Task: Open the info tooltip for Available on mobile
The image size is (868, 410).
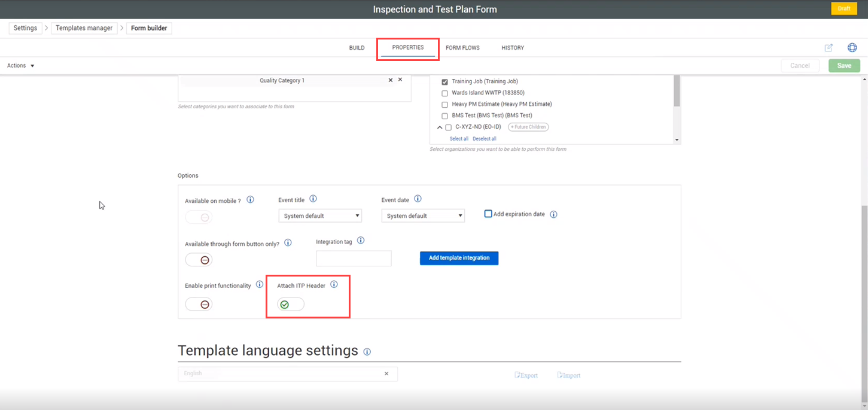Action: (251, 200)
